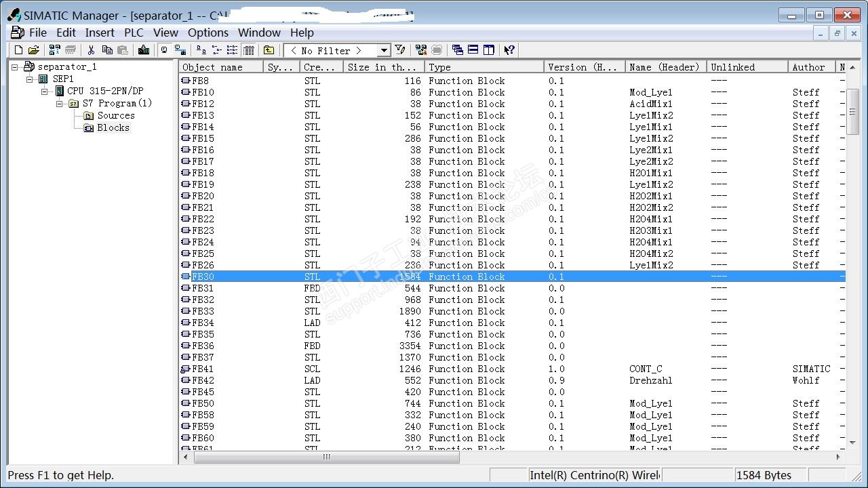This screenshot has height=488, width=868.
Task: Click the Download to PLC icon
Action: pos(143,50)
